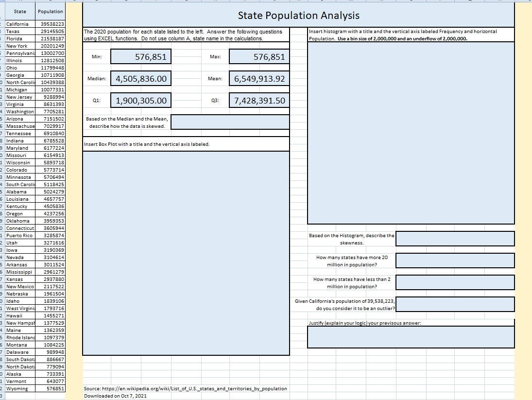This screenshot has width=532, height=400.
Task: Click the California outlier answer box
Action: point(455,304)
